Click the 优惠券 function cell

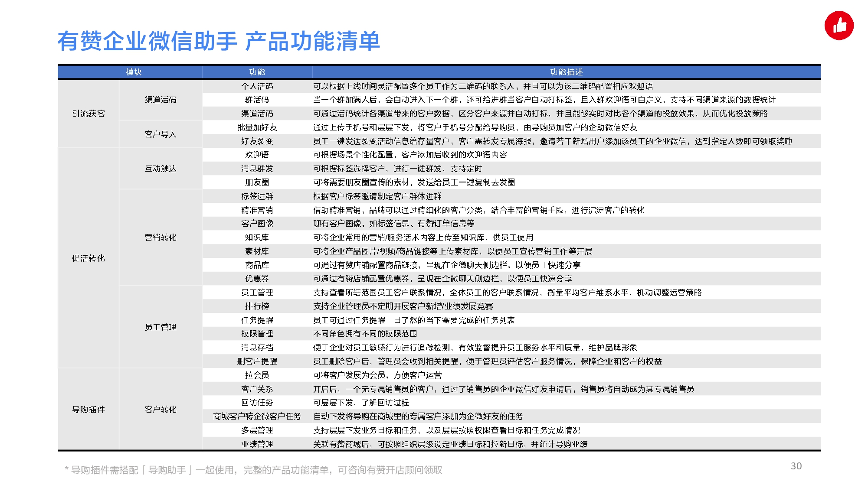[257, 279]
